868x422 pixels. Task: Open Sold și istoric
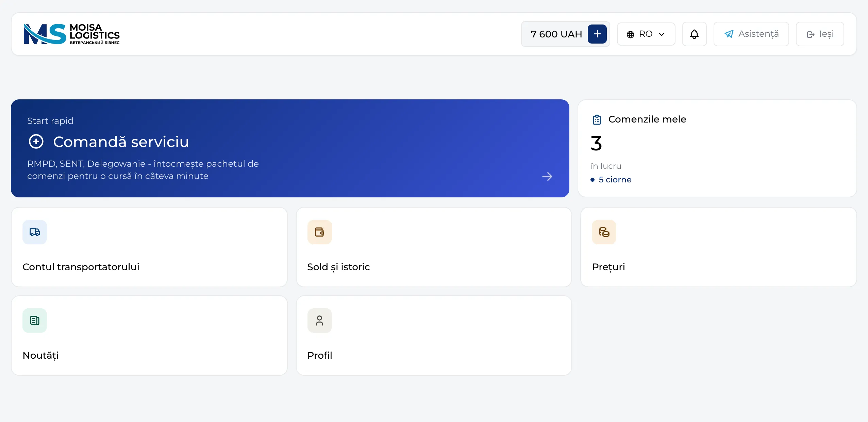[x=434, y=247]
